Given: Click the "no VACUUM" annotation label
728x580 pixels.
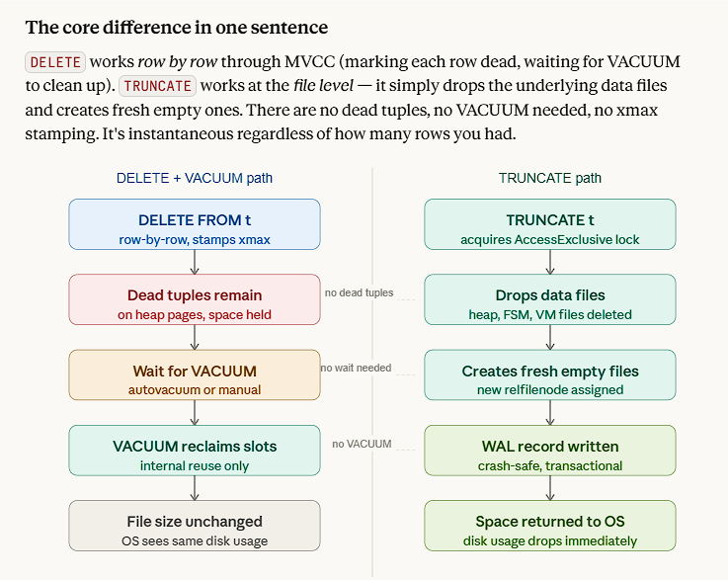Looking at the screenshot, I should tap(362, 444).
